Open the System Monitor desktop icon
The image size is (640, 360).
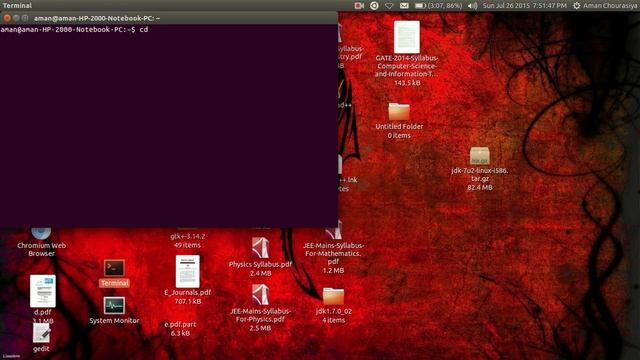[x=114, y=305]
